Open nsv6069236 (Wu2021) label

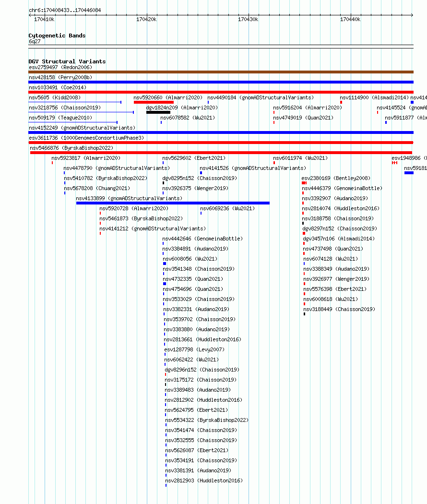[x=227, y=208]
